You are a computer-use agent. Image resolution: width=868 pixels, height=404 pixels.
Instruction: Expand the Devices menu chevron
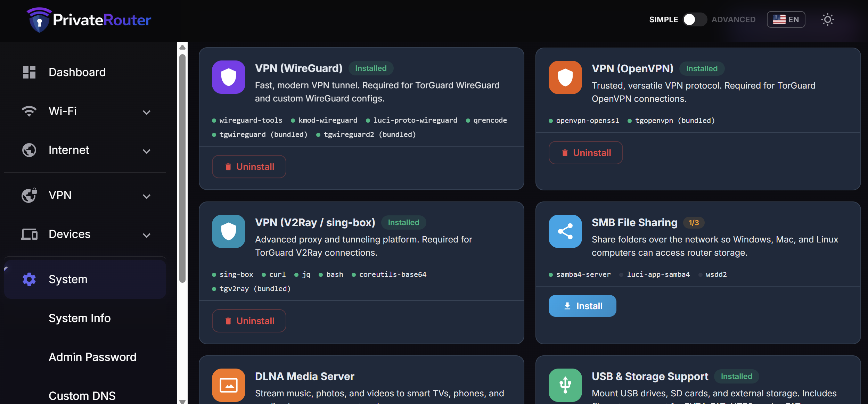[x=147, y=235]
